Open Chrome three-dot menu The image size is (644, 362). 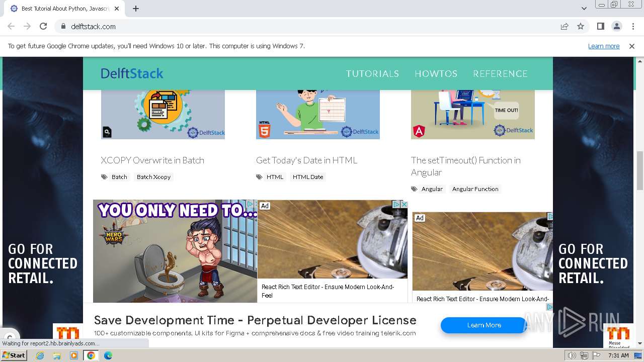pyautogui.click(x=632, y=26)
